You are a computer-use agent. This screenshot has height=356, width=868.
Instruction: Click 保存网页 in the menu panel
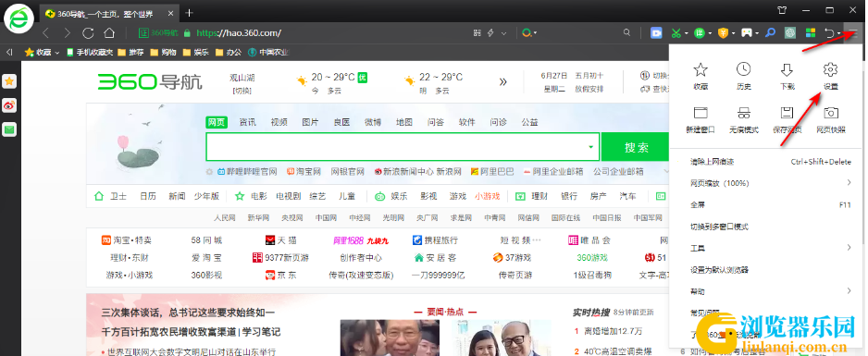[787, 120]
